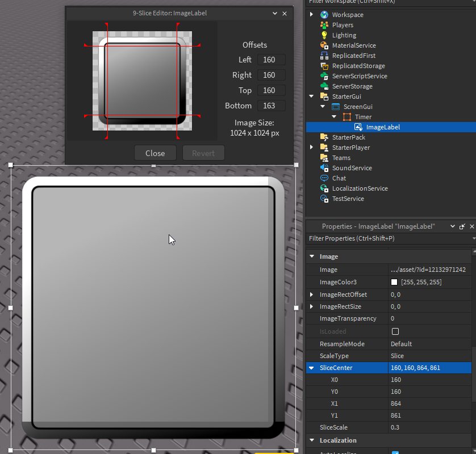Click the ImageRectSize value 0, 0
This screenshot has width=476, height=454.
tap(395, 306)
